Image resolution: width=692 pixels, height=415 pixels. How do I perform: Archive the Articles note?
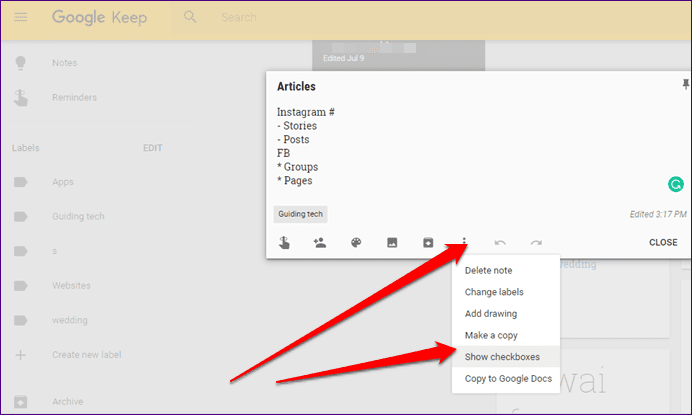(428, 242)
